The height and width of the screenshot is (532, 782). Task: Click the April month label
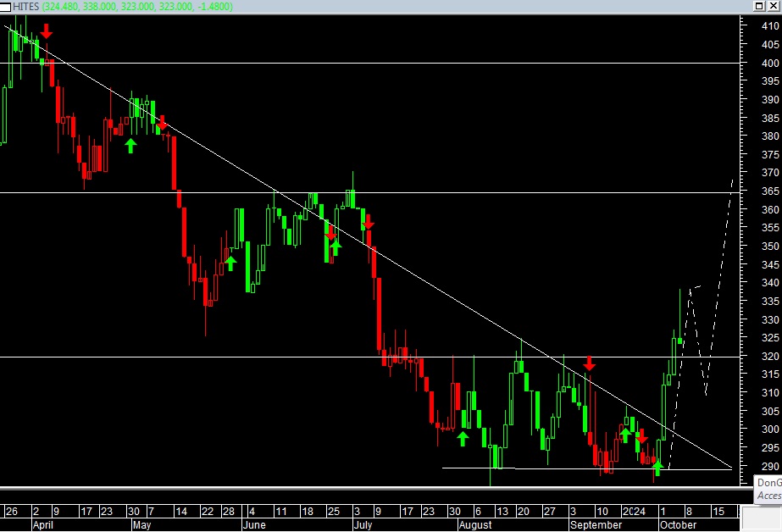[x=43, y=525]
